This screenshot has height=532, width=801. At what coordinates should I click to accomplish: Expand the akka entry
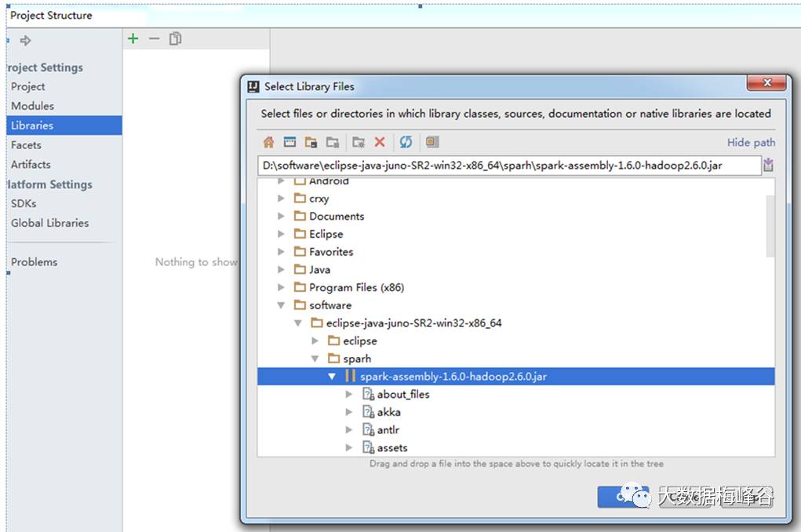pos(349,412)
